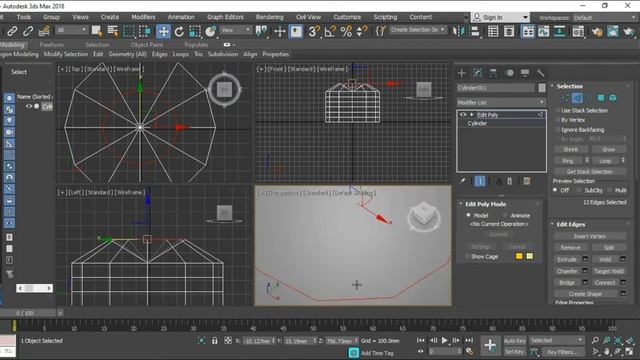640x360 pixels.
Task: Enable Use Stack Selection checkbox
Action: point(558,111)
